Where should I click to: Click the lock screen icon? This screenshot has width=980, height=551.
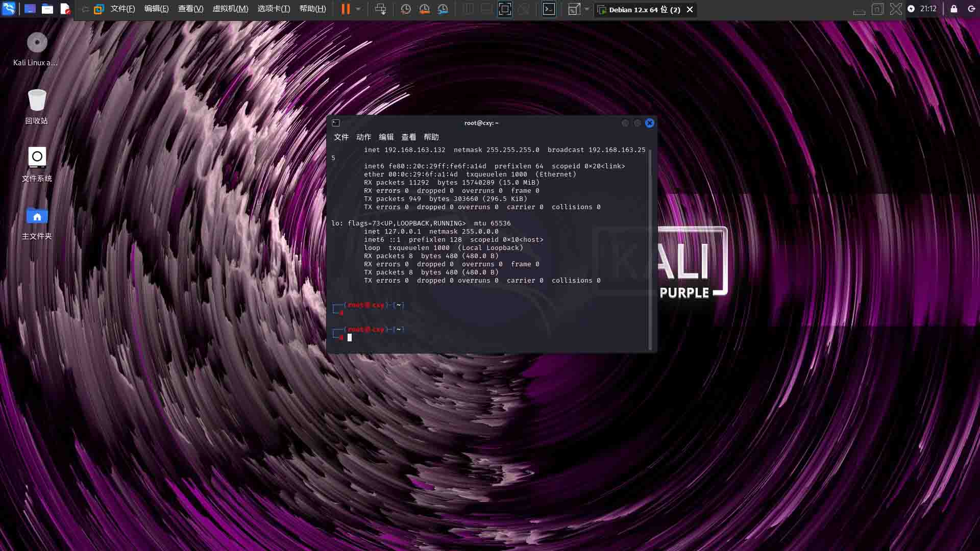coord(953,9)
